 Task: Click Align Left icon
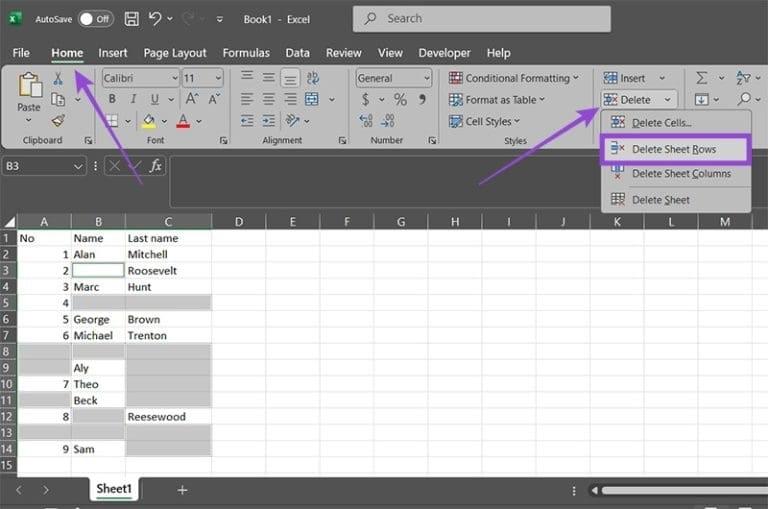pos(247,99)
